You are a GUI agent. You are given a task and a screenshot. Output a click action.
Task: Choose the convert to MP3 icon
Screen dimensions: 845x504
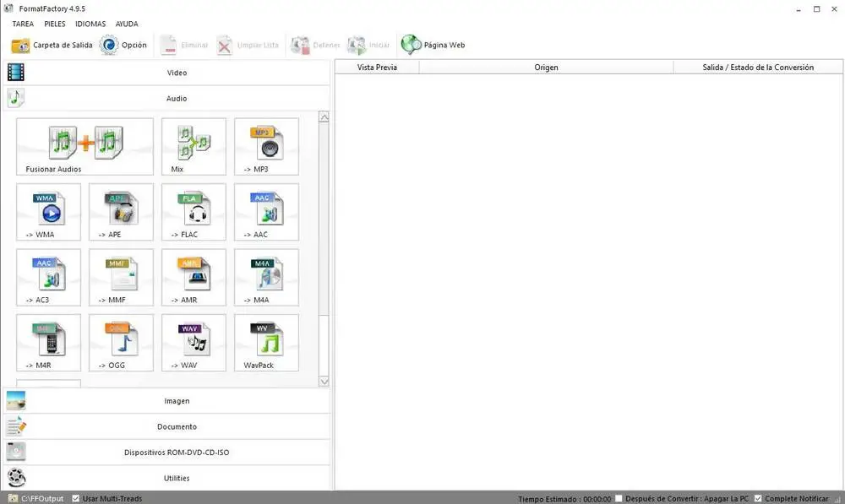(x=266, y=146)
